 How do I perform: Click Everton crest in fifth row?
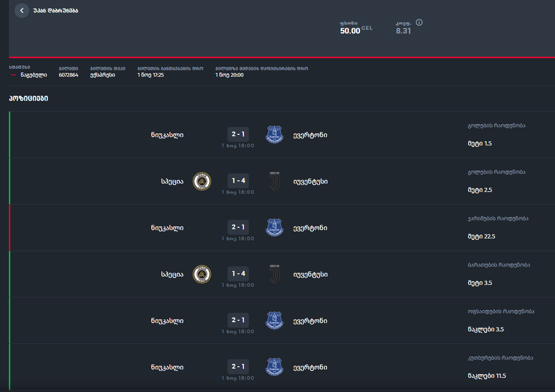pos(274,321)
